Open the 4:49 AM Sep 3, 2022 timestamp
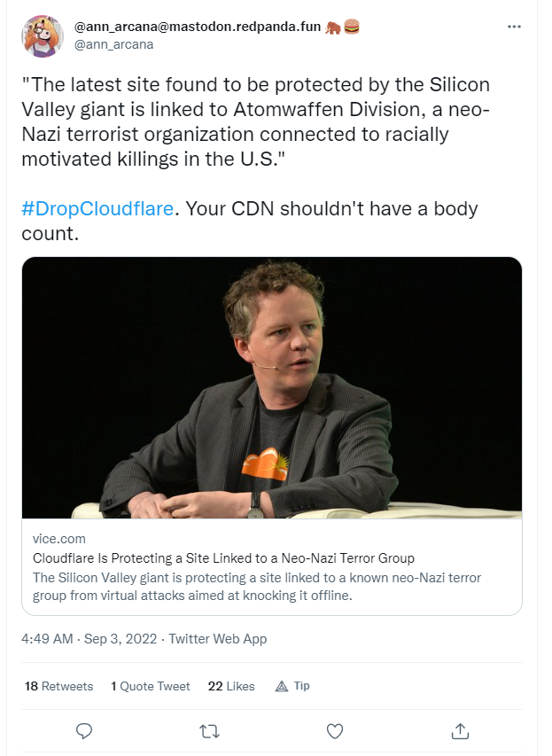 [89, 639]
